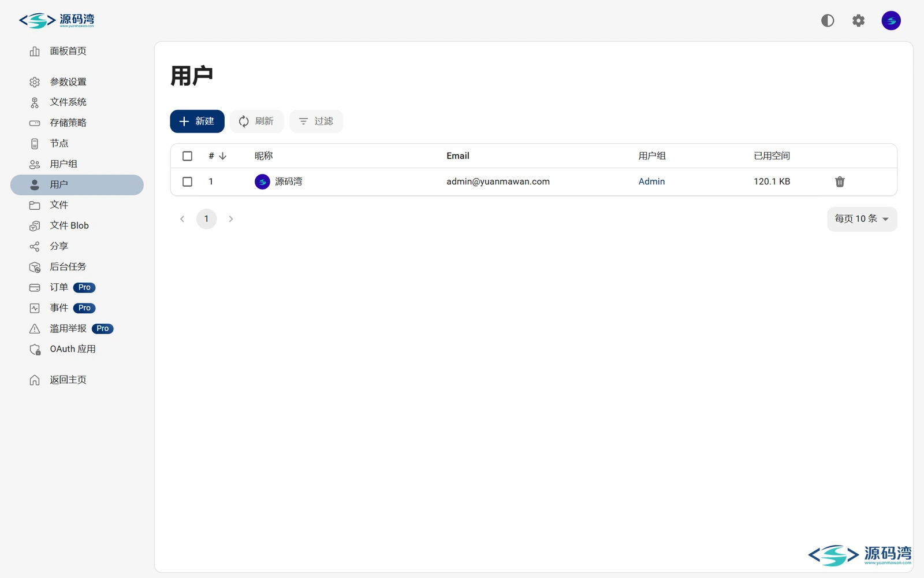Click the 订单 card icon
Screen dimensions: 924x578
pos(35,288)
